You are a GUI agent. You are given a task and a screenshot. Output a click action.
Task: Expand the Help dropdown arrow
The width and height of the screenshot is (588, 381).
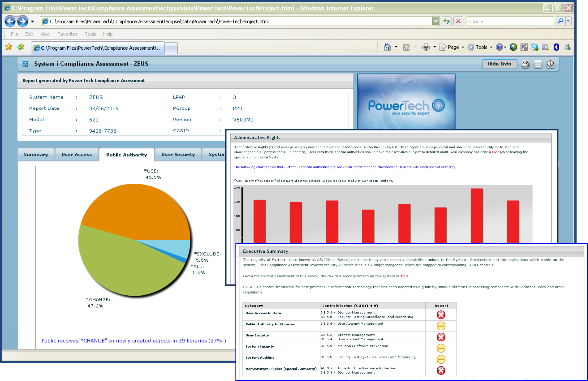click(x=505, y=47)
